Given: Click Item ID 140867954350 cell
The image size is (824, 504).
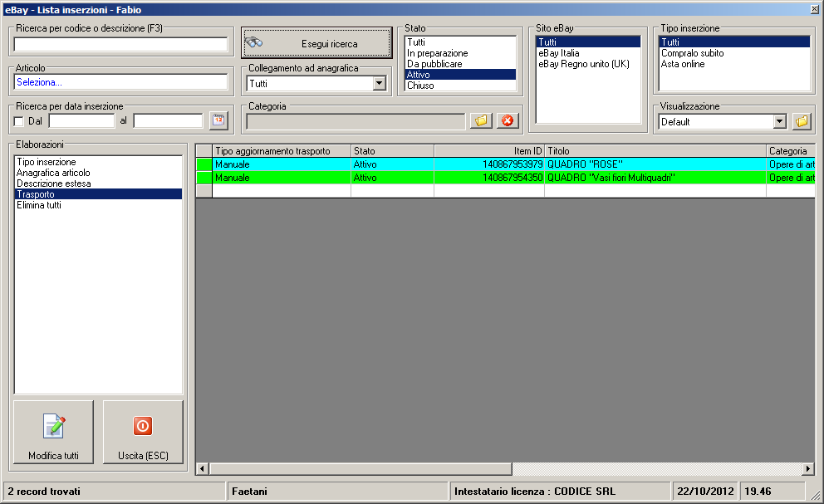Looking at the screenshot, I should point(489,178).
